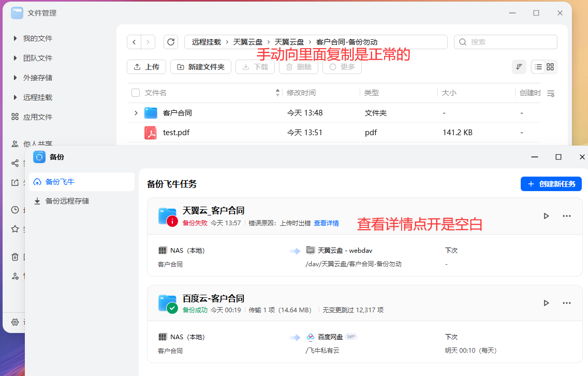Viewport: 588px width, 376px height.
Task: Select the 备份飞牛 tab
Action: coord(60,182)
